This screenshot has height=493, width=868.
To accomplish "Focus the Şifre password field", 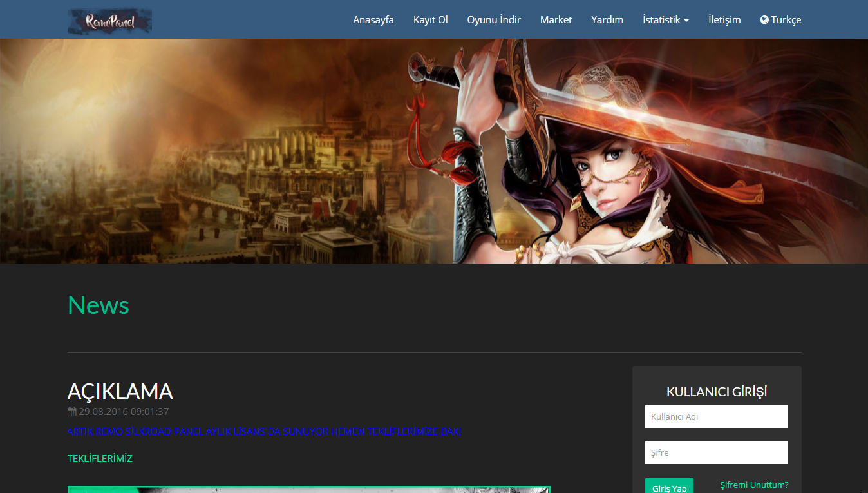I will [x=717, y=452].
